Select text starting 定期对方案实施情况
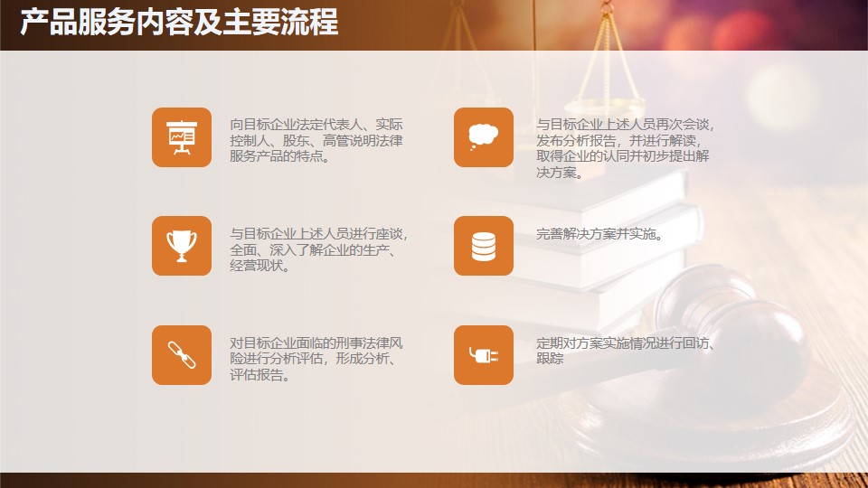The height and width of the screenshot is (488, 868). click(626, 351)
